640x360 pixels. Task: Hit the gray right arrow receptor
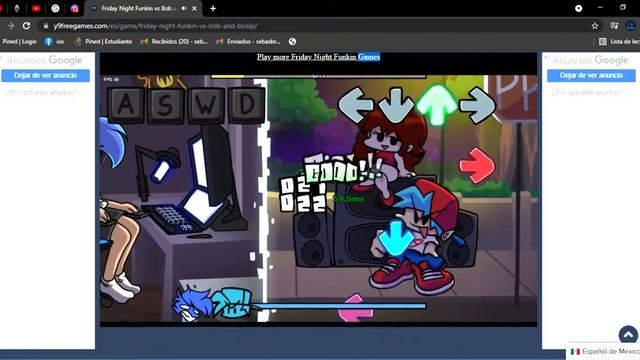click(477, 105)
